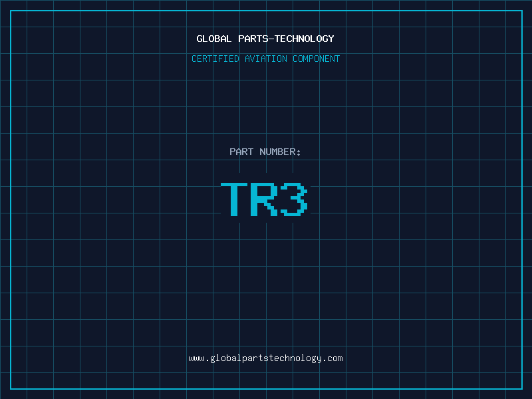Click the website link www.globalpartstechnology.com
The width and height of the screenshot is (532, 399).
click(x=265, y=358)
